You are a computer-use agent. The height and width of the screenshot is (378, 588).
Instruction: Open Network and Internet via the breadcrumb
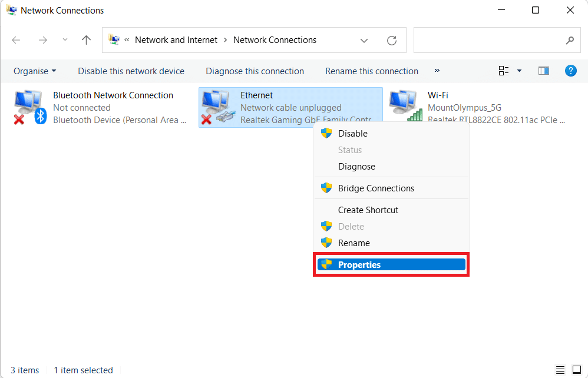[x=176, y=40]
